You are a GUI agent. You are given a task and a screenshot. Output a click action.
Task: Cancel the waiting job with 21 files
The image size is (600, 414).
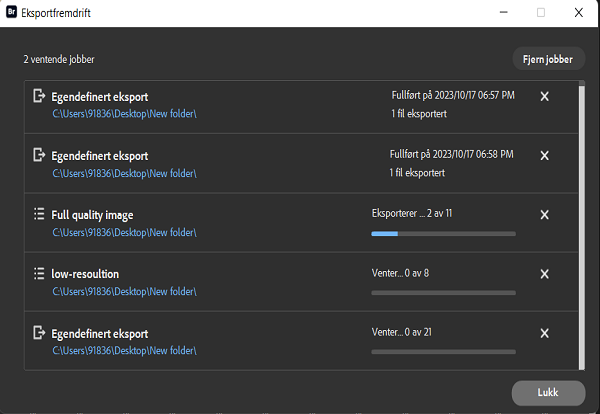point(544,333)
